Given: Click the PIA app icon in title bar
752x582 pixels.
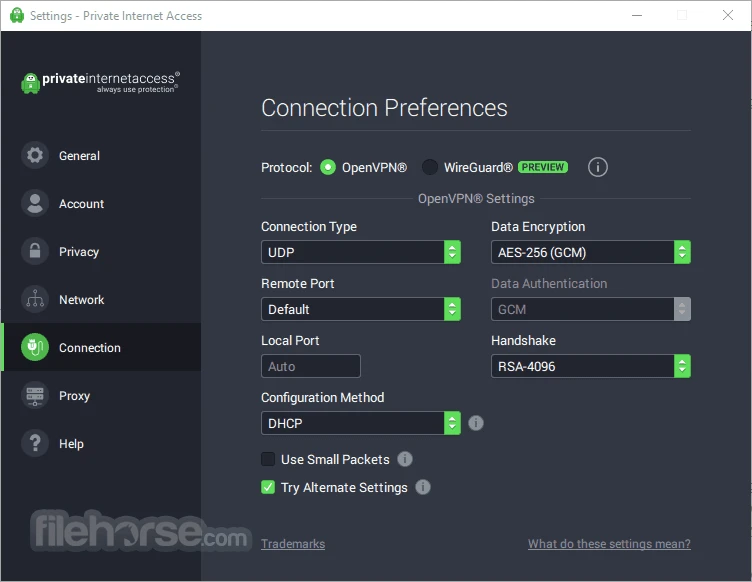Looking at the screenshot, I should point(17,15).
